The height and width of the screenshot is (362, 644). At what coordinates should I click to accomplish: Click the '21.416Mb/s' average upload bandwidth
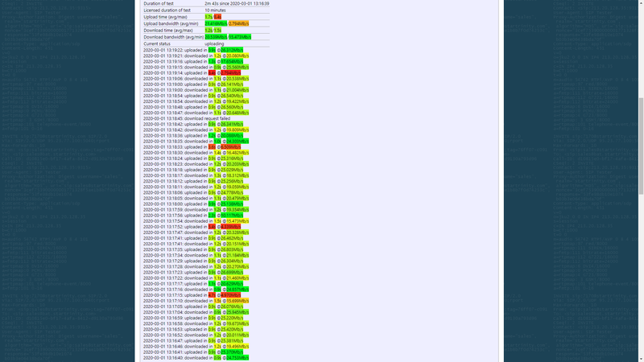click(216, 23)
